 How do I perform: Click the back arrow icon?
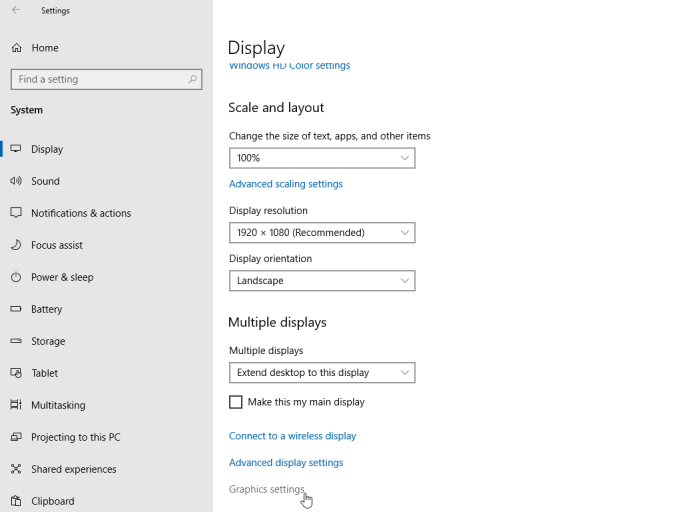[x=16, y=11]
